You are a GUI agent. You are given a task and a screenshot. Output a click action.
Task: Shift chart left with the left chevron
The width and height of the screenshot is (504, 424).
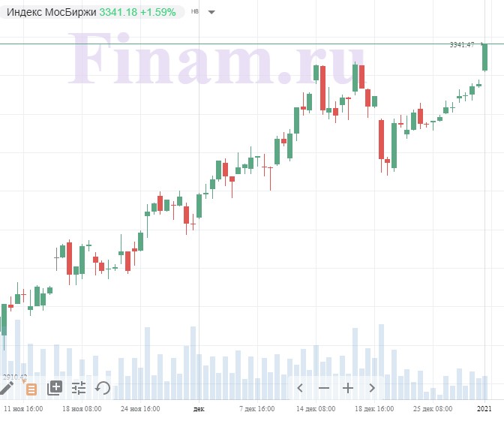point(300,388)
